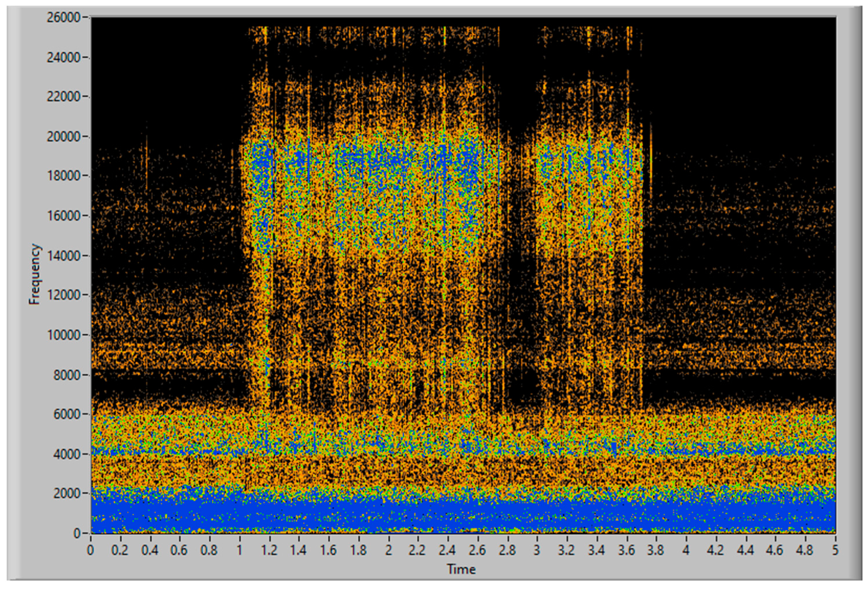Click the 14000 frequency tick label
This screenshot has width=868, height=589.
[63, 256]
